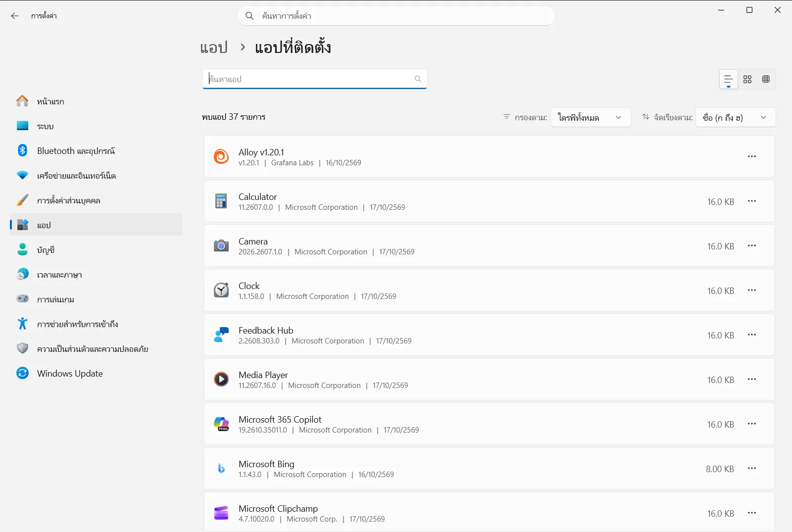The width and height of the screenshot is (792, 532).
Task: Click the Feedback Hub app name
Action: (x=266, y=331)
